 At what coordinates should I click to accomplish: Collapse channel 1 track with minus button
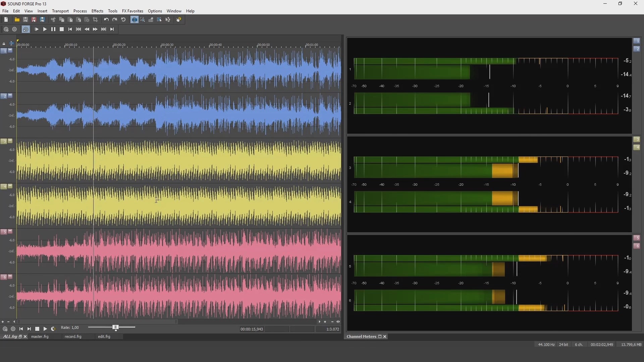(x=10, y=50)
